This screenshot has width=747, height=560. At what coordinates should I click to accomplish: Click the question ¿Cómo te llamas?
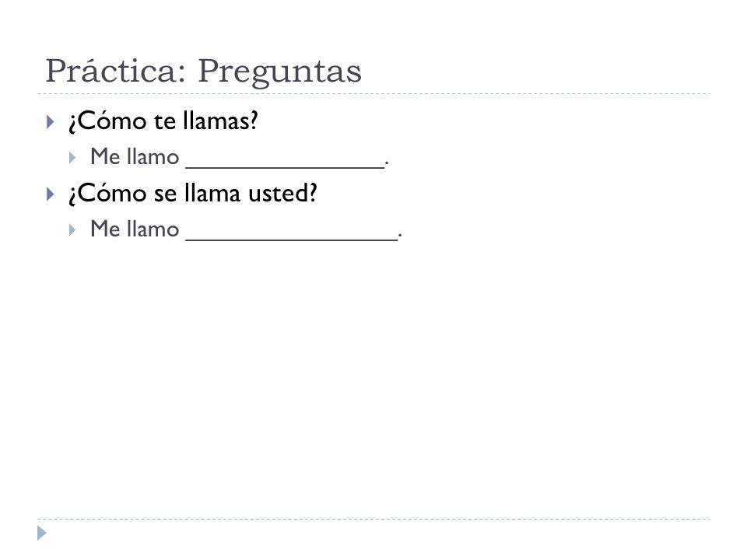point(163,121)
